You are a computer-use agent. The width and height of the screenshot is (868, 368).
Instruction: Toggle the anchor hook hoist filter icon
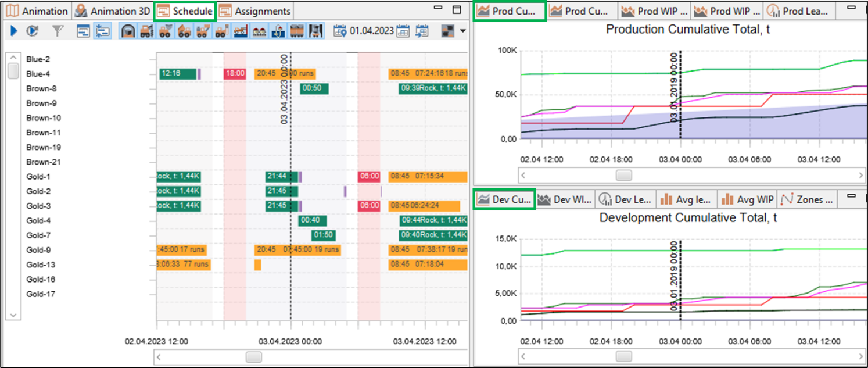(278, 31)
